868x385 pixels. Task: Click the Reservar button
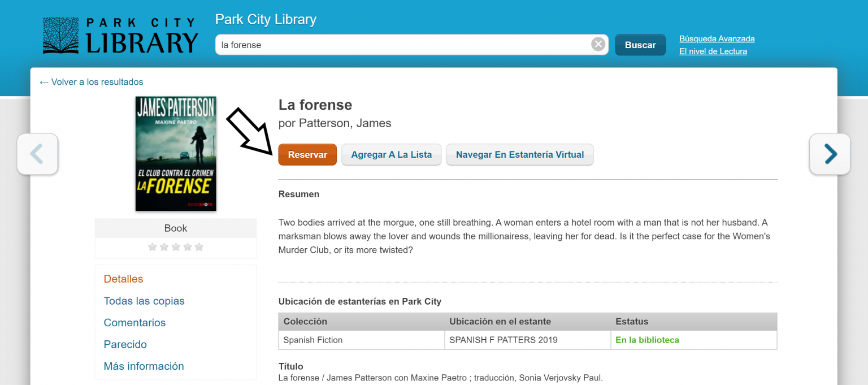307,154
